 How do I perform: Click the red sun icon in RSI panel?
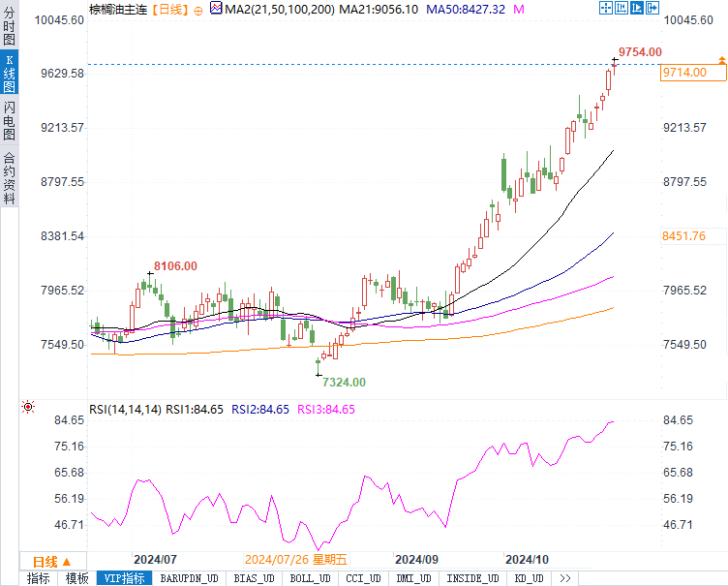point(27,408)
